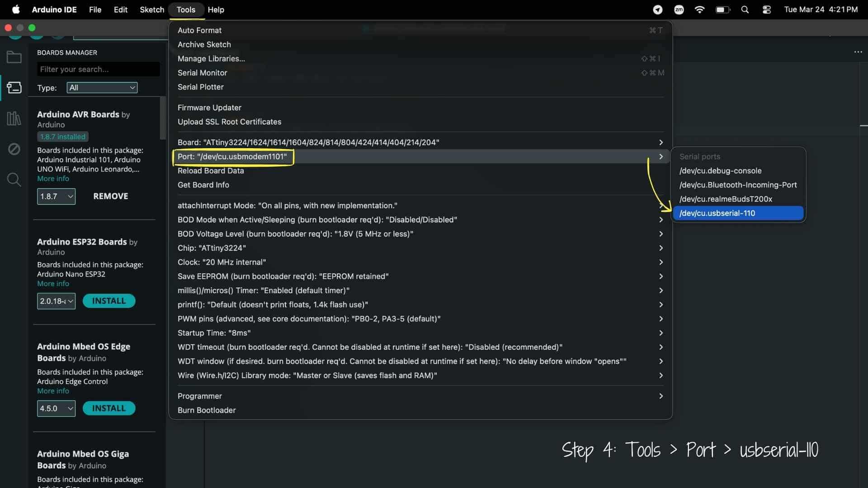Viewport: 868px width, 488px height.
Task: Open the Type filter dropdown
Action: (102, 88)
